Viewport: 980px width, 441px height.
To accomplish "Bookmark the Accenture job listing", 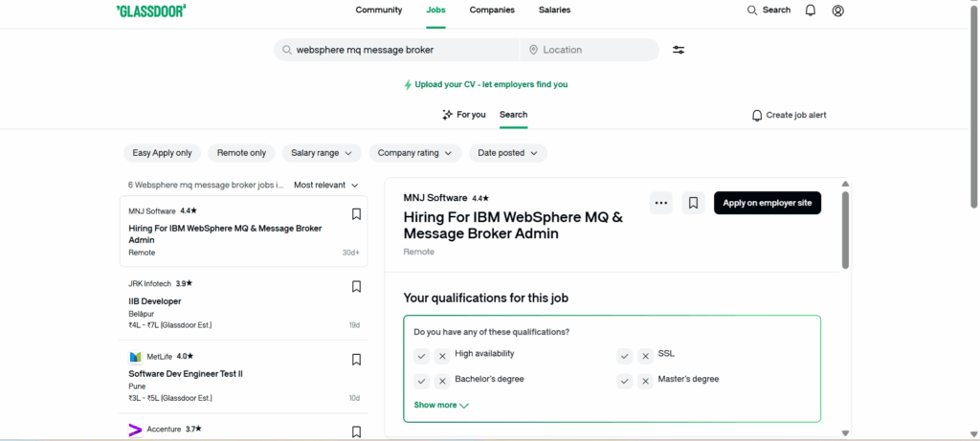I will click(x=356, y=431).
